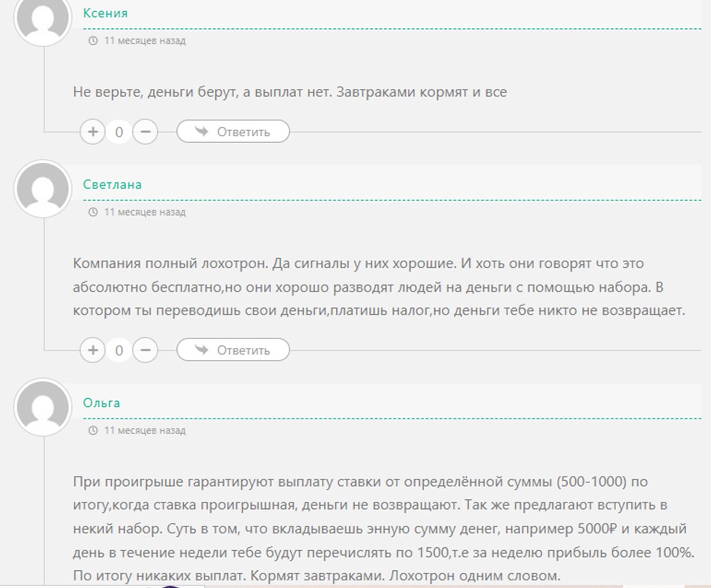Hit Ответить under Светлана's comment

point(233,350)
